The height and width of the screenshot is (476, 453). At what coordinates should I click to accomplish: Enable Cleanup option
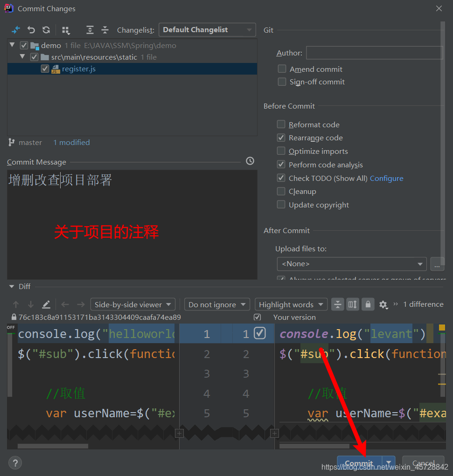(281, 191)
